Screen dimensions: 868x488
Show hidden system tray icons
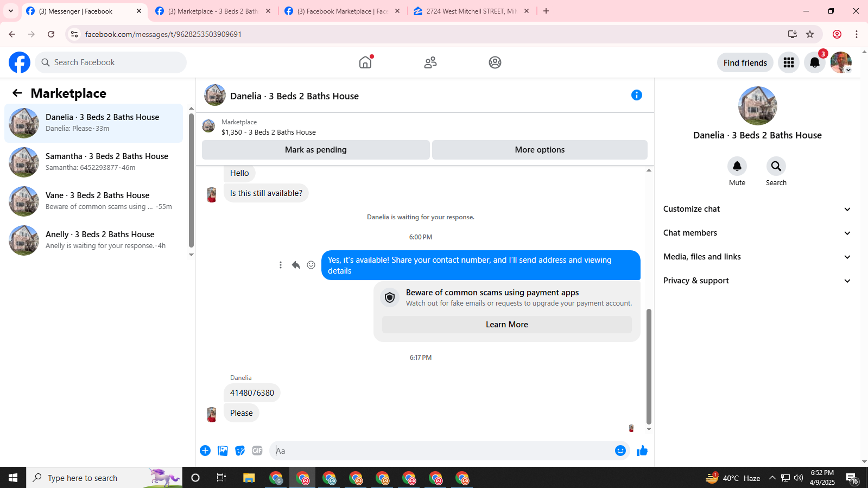772,478
